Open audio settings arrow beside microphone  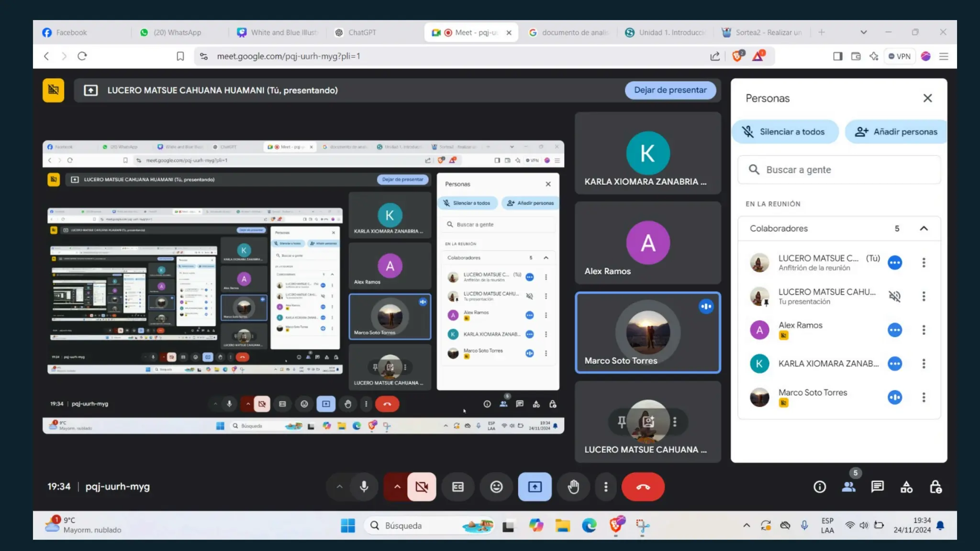339,487
